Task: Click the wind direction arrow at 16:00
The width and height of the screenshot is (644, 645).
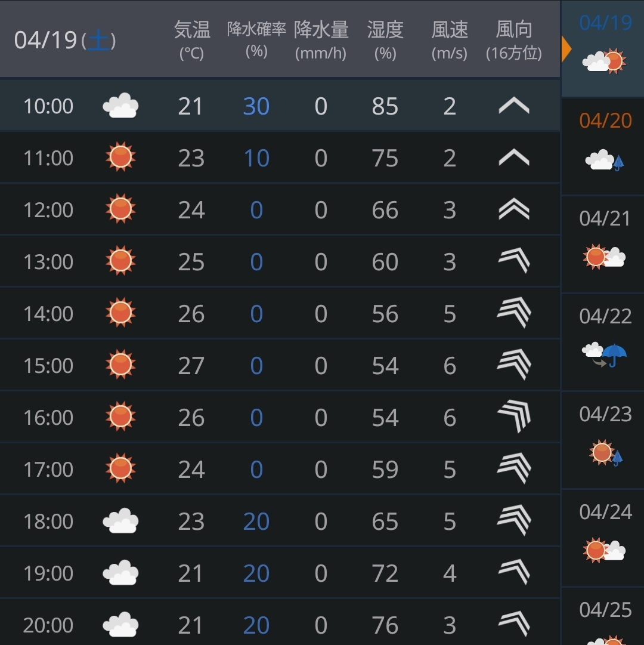Action: 514,416
